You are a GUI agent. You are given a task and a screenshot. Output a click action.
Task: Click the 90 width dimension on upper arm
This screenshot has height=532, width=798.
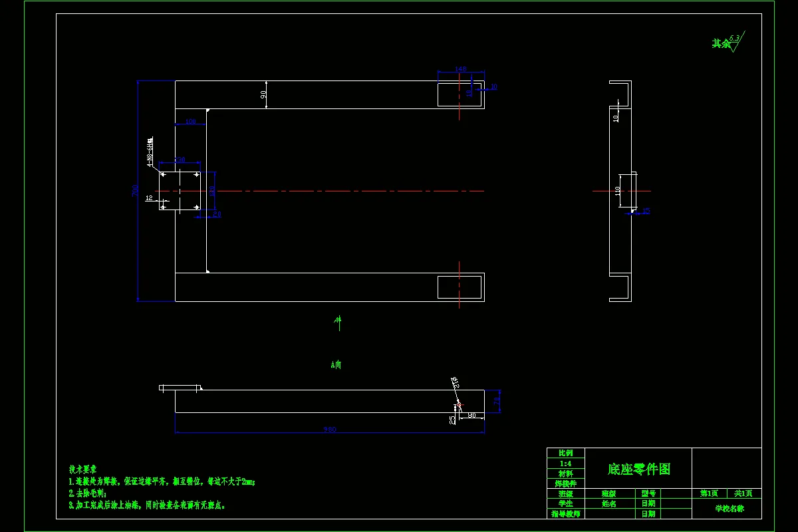click(263, 94)
